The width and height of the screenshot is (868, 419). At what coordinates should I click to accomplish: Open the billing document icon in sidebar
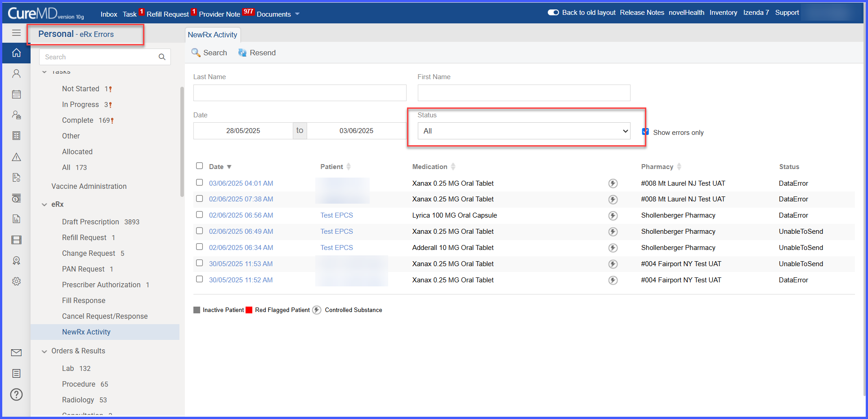(16, 178)
